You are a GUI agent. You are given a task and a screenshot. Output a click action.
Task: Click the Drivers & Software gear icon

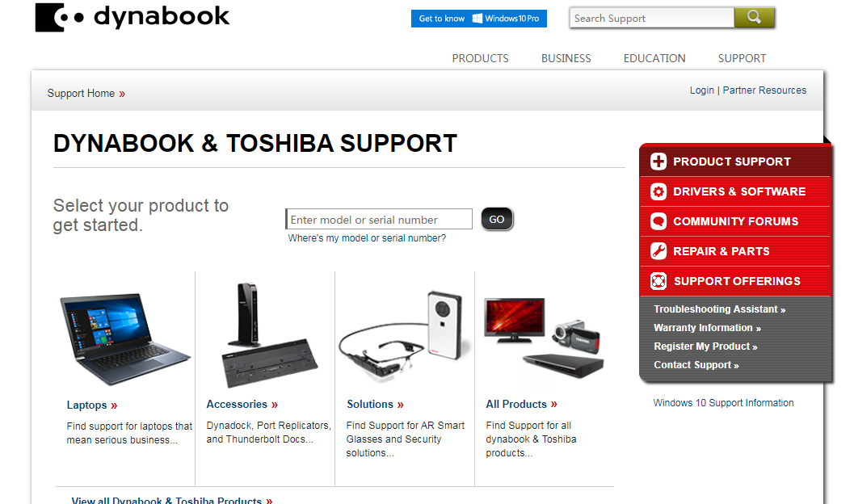[x=658, y=191]
